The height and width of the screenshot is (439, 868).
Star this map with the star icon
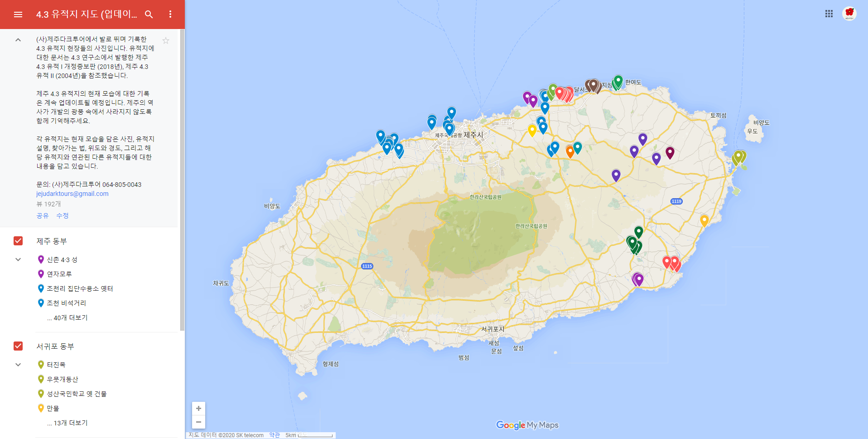[x=166, y=40]
